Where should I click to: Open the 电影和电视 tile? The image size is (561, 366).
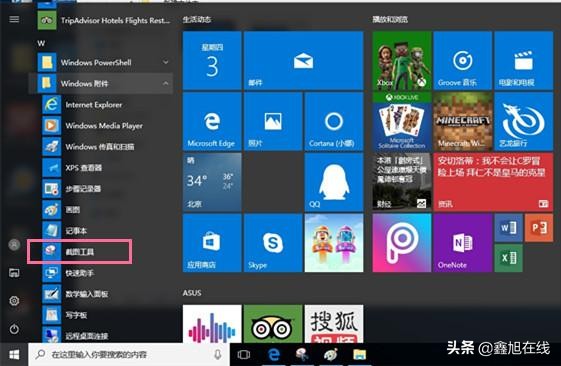[523, 60]
